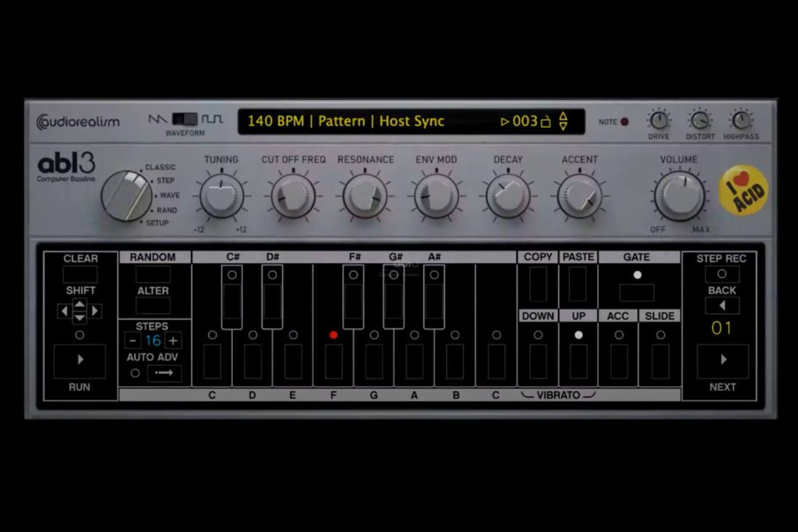This screenshot has height=532, width=798.
Task: Click the Paste pattern button
Action: pos(577,284)
